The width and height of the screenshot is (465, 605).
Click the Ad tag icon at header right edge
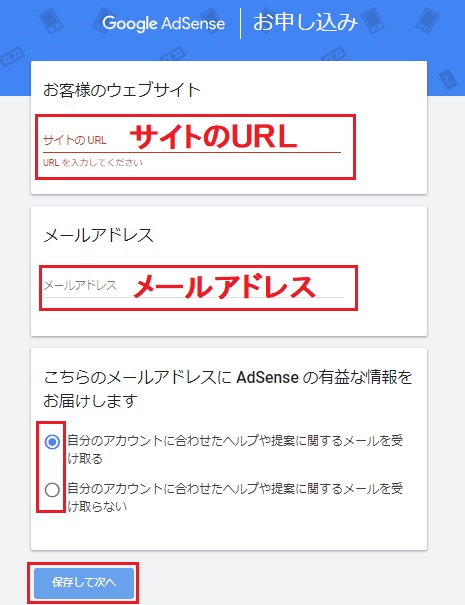tap(448, 79)
